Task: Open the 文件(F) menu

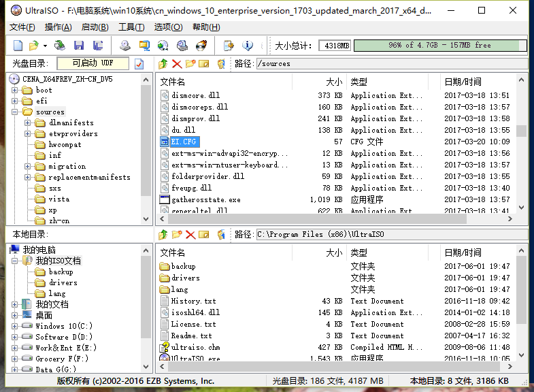Action: tap(22, 27)
